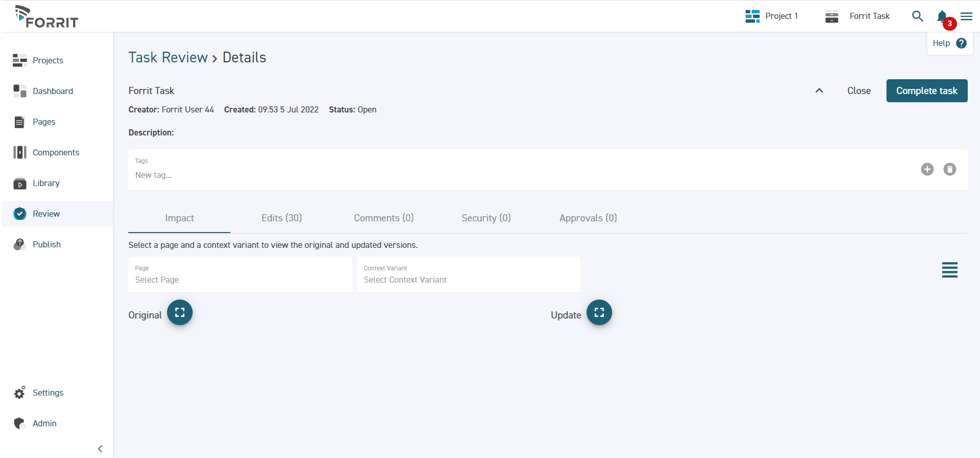Open the hamburger menu in top bar
The image size is (980, 458).
[966, 16]
